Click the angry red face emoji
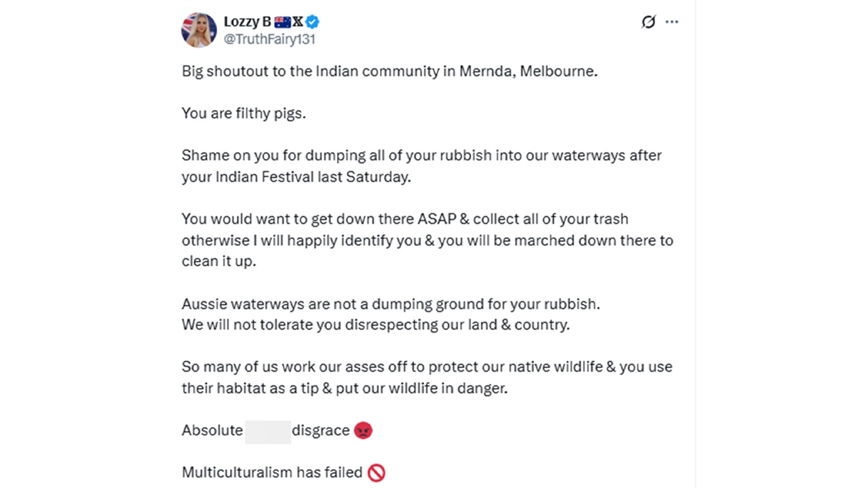 [x=363, y=431]
